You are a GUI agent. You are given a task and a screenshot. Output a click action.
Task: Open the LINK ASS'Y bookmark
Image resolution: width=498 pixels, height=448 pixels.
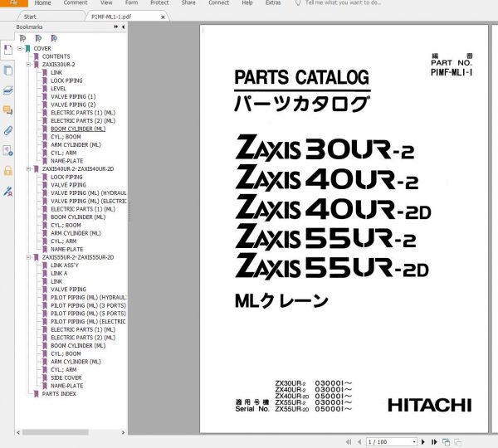point(65,265)
